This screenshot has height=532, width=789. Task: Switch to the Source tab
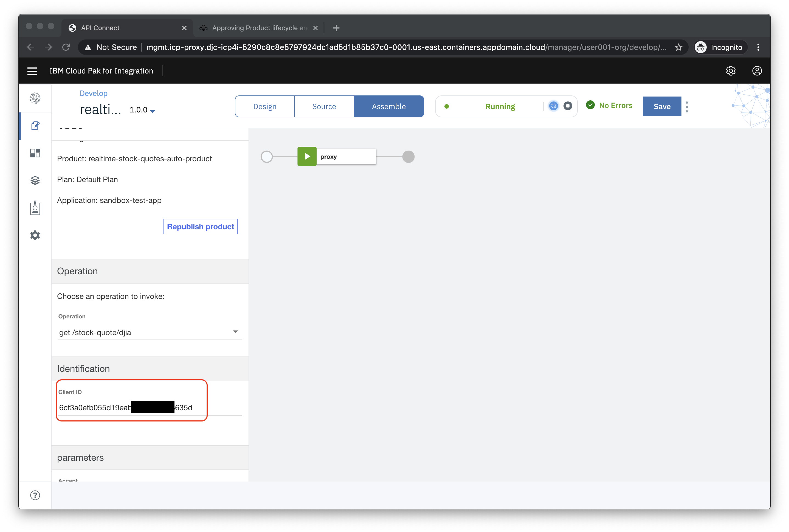324,106
